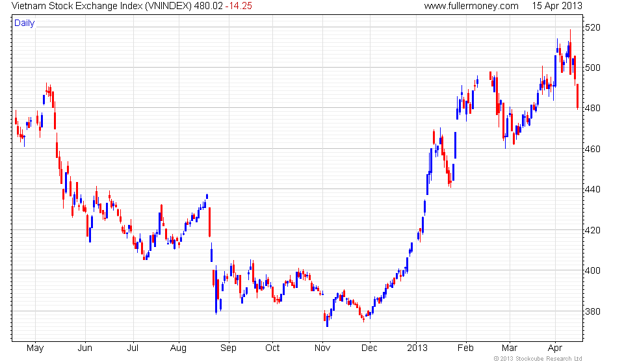The image size is (637, 364).
Task: Click the 15 Apr 2013 date text
Action: 557,6
